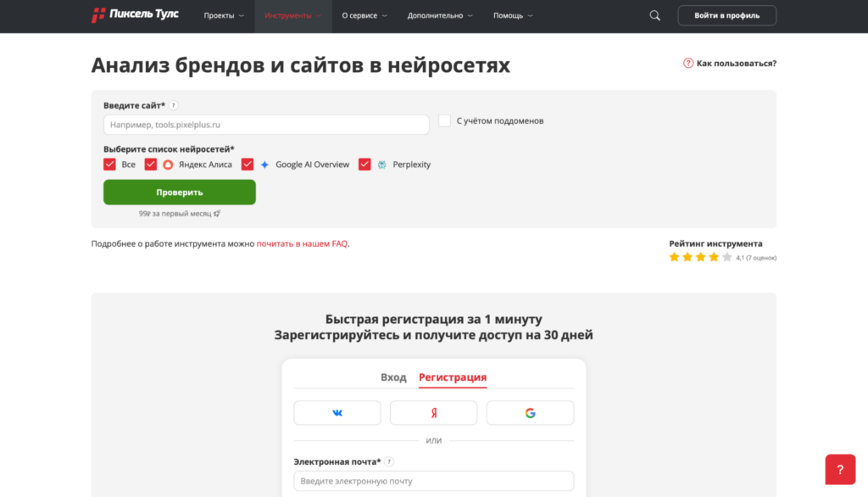Click the 99₽ за первый месяц text
868x497 pixels.
(x=175, y=214)
